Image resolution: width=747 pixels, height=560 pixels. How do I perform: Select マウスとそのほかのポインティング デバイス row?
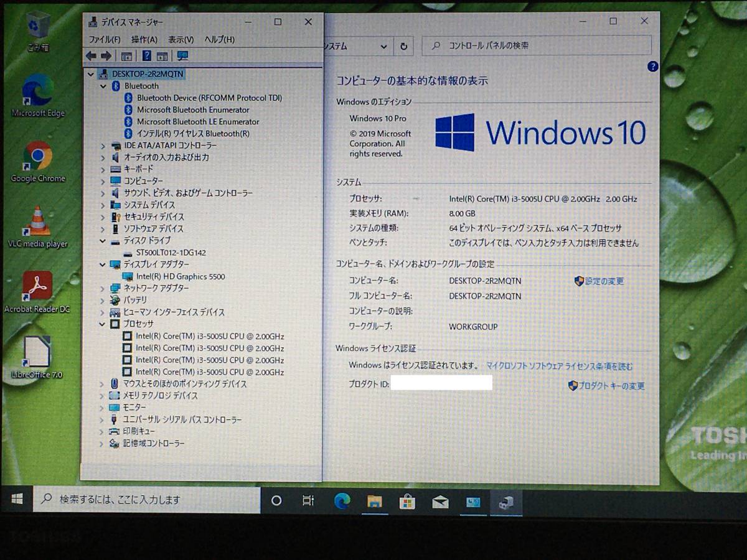185,384
